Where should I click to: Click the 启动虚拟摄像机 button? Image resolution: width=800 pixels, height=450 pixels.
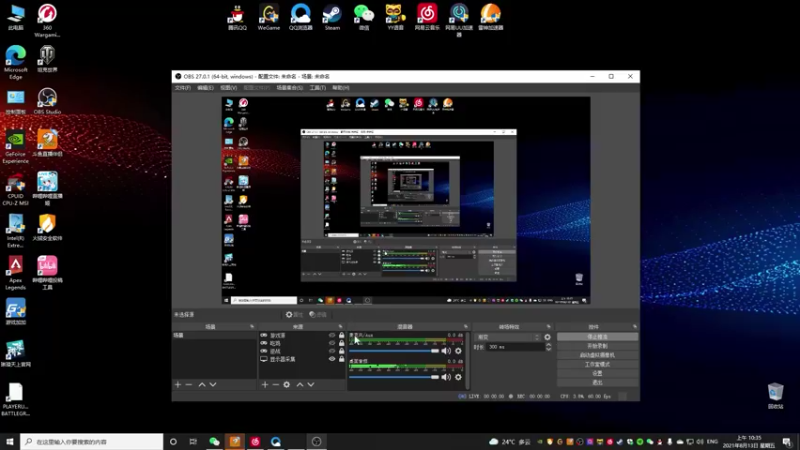click(x=597, y=355)
